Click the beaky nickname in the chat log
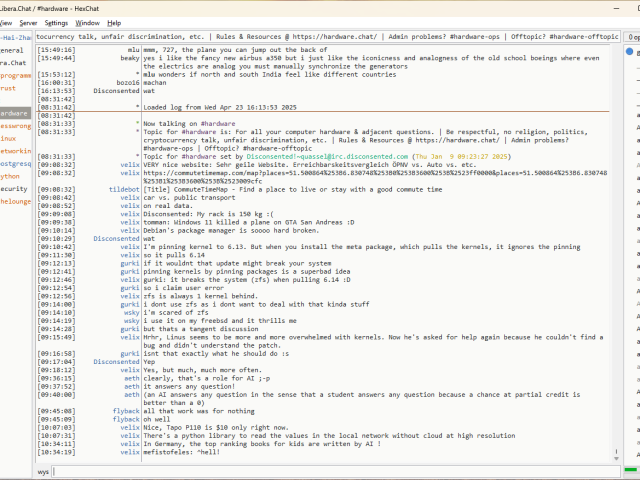The width and height of the screenshot is (640, 480). [x=129, y=58]
